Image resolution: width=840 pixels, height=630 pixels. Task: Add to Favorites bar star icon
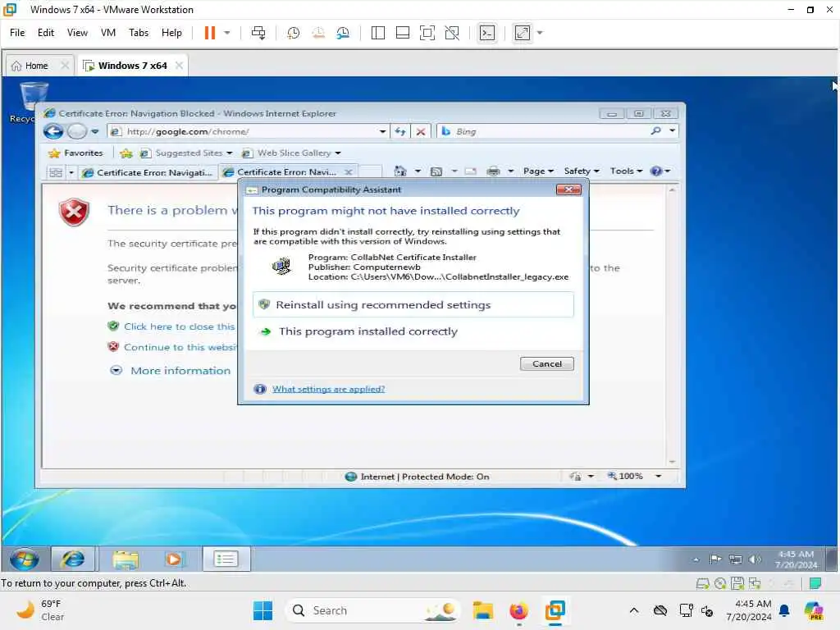(x=126, y=153)
